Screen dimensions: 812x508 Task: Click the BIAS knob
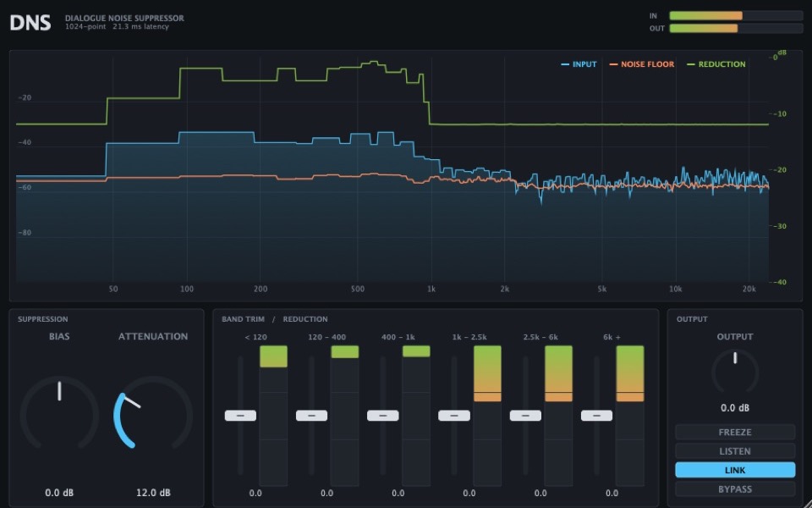click(x=59, y=414)
